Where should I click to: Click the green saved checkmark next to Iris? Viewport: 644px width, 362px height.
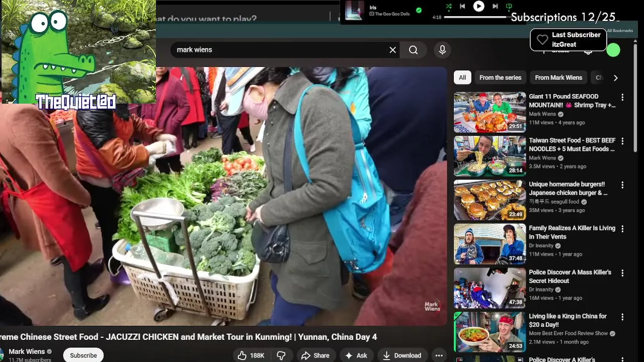[419, 10]
